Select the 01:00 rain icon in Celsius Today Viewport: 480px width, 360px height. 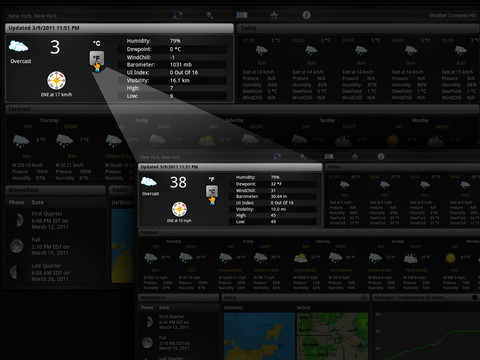pos(262,51)
